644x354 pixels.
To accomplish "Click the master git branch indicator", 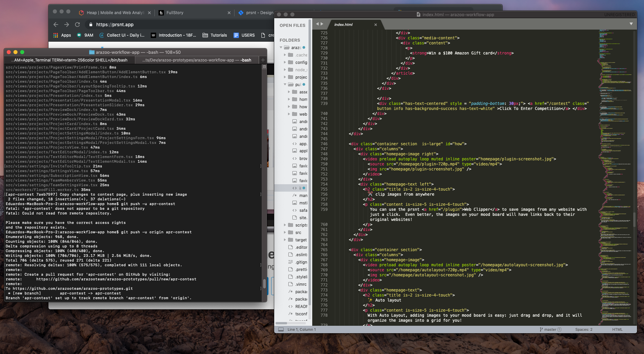I will click(x=550, y=329).
